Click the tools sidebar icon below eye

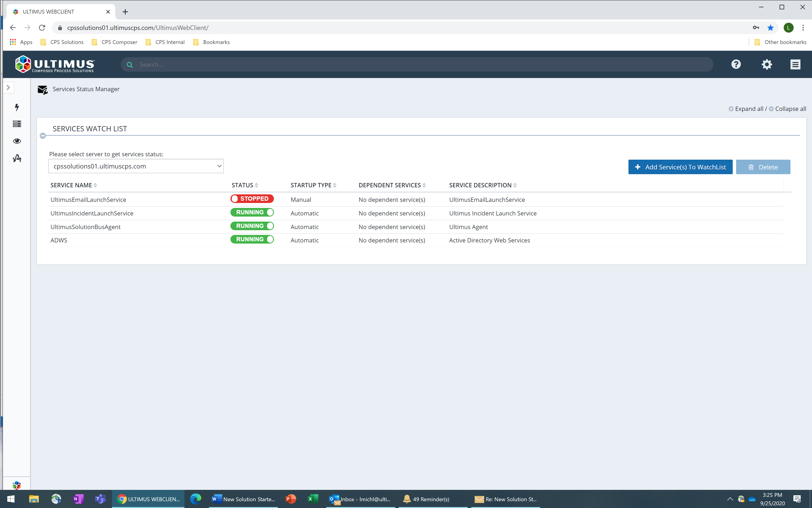pos(17,158)
